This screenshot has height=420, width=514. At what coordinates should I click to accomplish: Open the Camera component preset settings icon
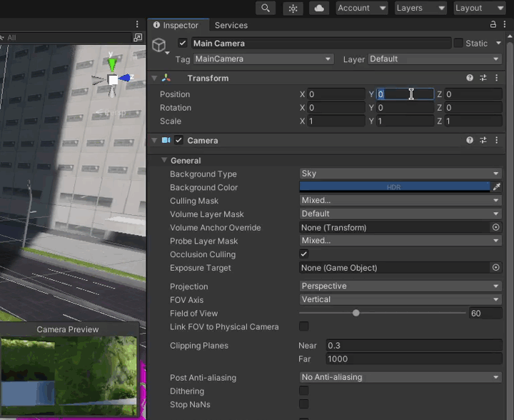(x=483, y=141)
